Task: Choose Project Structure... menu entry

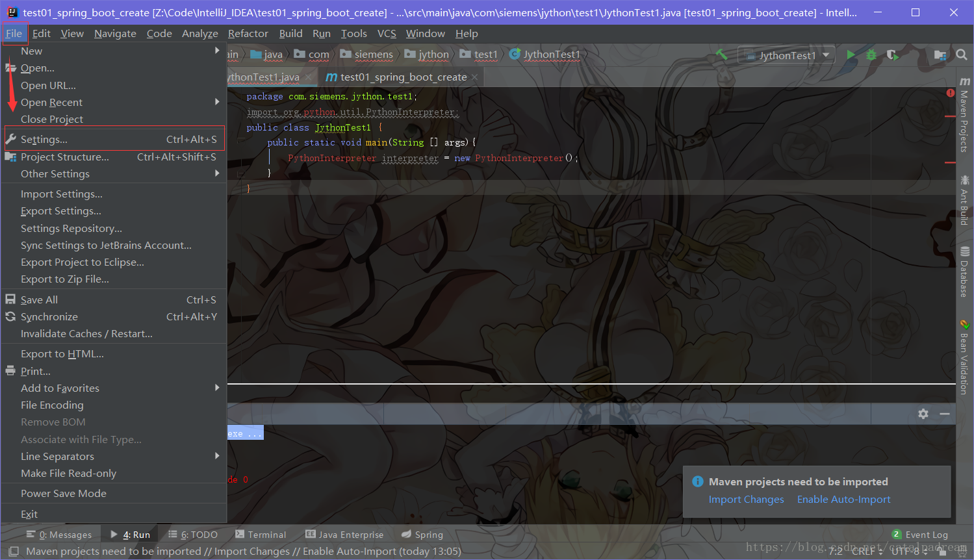Action: (x=114, y=157)
